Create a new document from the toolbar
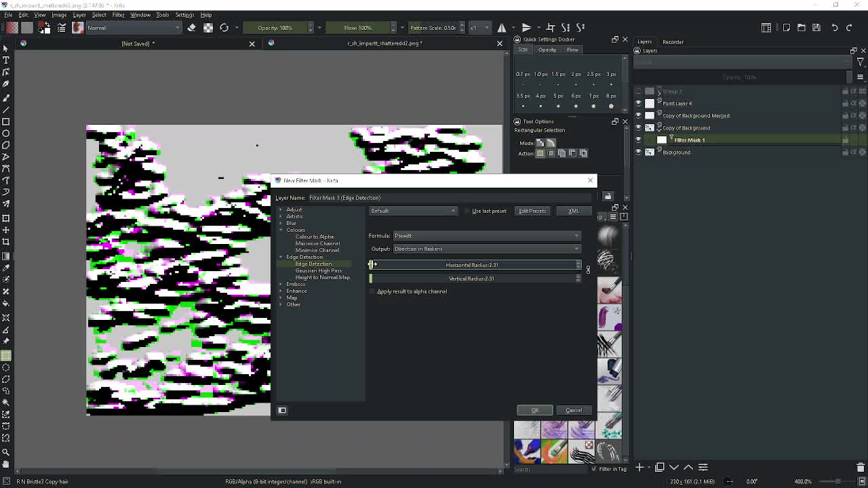The width and height of the screenshot is (868, 488). click(x=787, y=28)
